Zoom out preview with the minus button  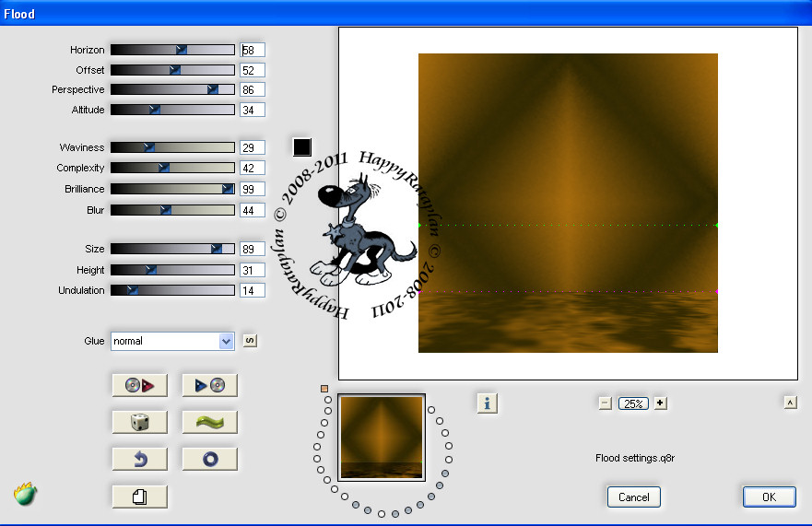(x=605, y=403)
